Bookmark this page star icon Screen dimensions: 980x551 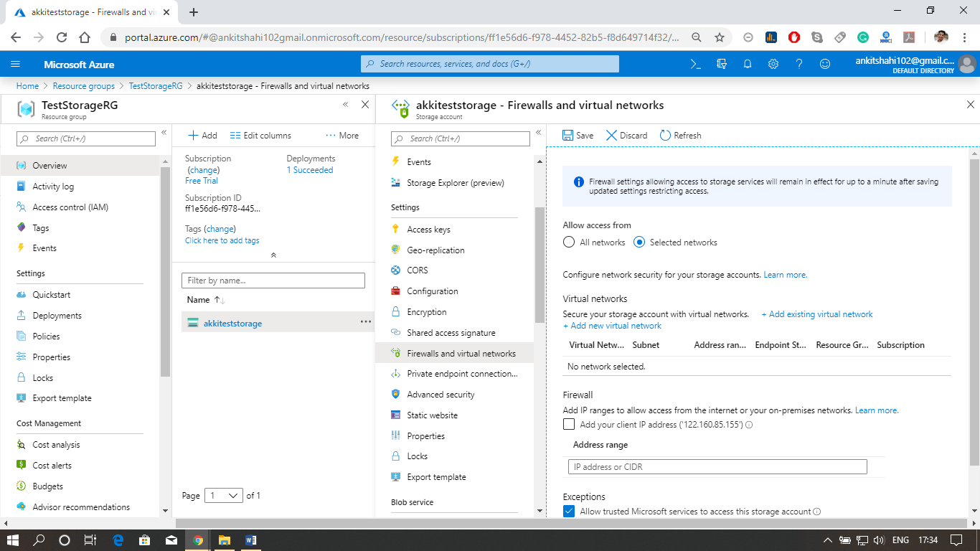point(720,37)
